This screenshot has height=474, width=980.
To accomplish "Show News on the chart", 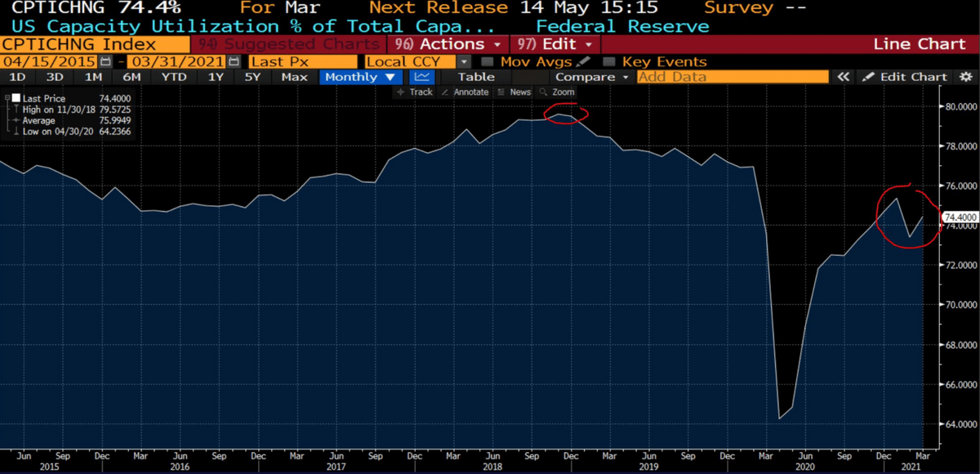I will [x=515, y=92].
